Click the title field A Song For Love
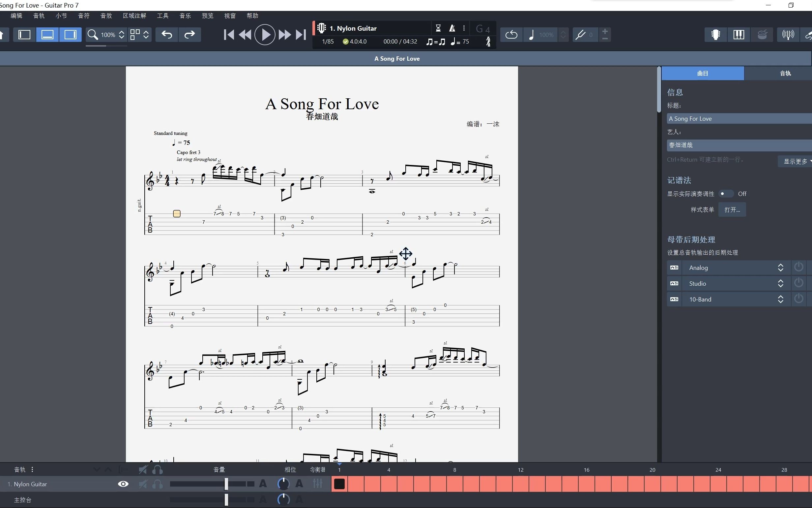The width and height of the screenshot is (812, 508). (739, 119)
